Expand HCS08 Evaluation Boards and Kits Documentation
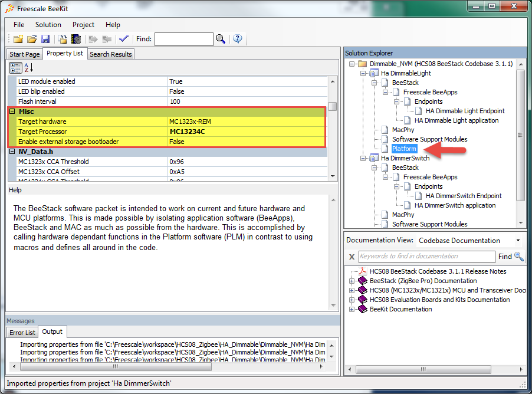 pos(352,300)
